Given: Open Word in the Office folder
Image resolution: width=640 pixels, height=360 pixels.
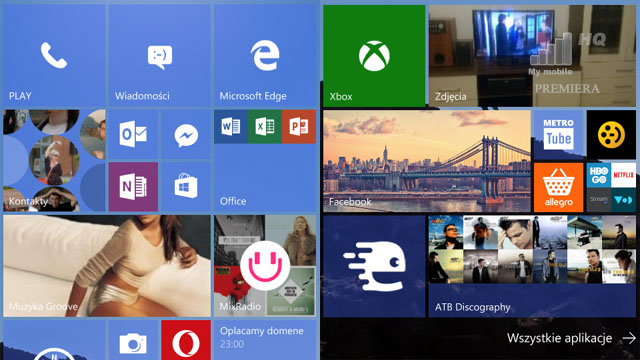Looking at the screenshot, I should click(x=231, y=127).
